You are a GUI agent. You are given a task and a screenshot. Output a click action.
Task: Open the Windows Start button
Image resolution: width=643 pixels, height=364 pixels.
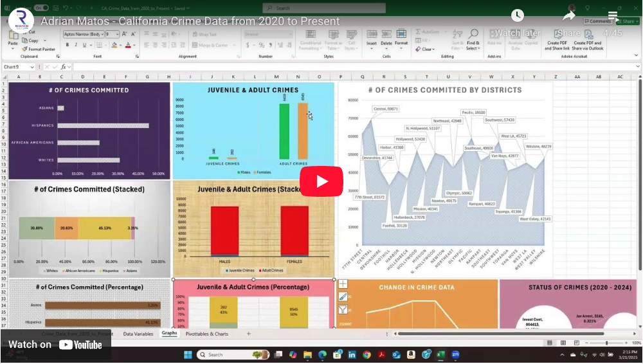[x=188, y=354]
